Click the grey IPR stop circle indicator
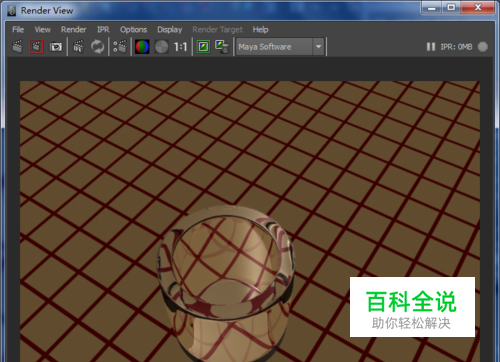The width and height of the screenshot is (500, 362). coord(483,47)
